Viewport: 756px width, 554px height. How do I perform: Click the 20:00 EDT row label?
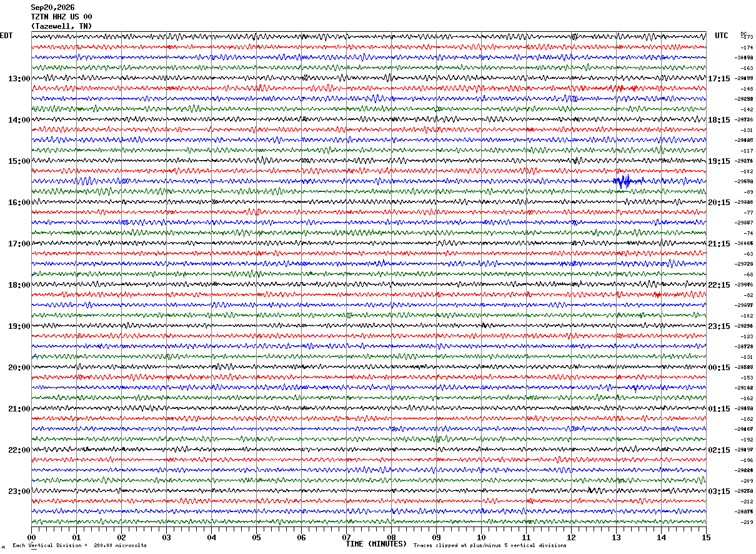19,368
